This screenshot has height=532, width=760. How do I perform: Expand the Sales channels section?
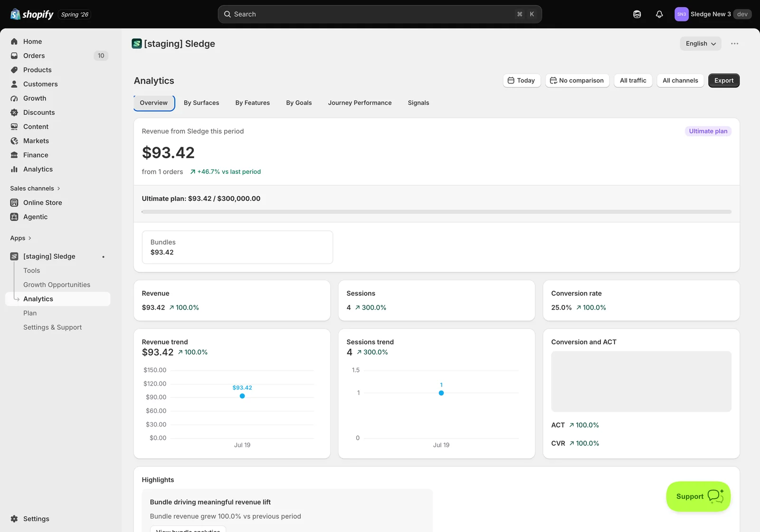coord(35,189)
